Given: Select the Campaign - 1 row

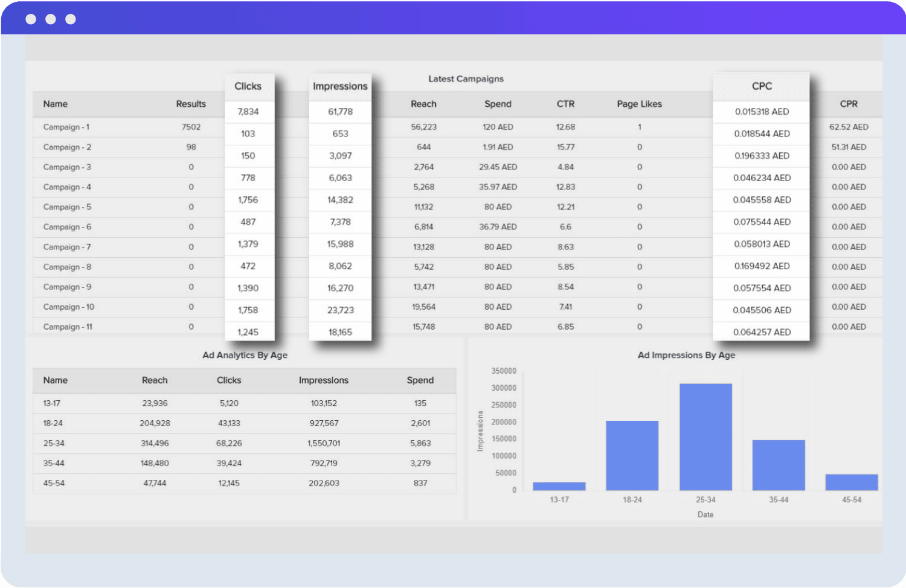Looking at the screenshot, I should tap(66, 127).
